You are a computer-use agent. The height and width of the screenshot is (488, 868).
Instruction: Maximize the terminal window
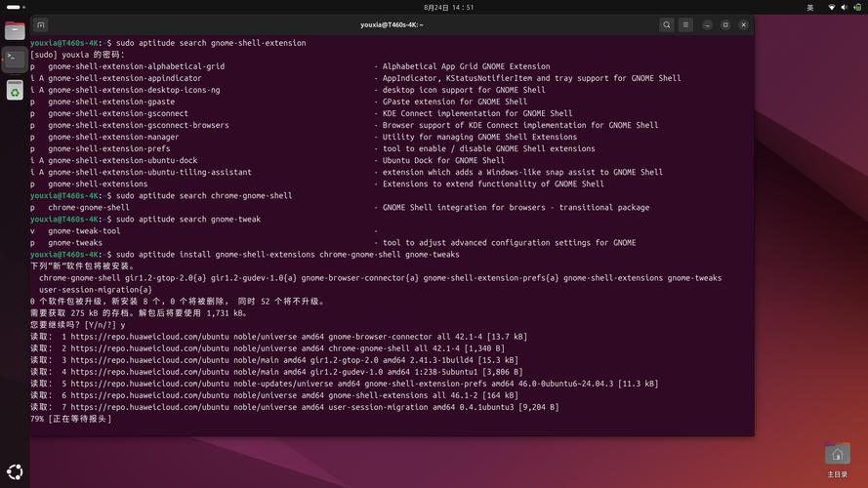[725, 25]
